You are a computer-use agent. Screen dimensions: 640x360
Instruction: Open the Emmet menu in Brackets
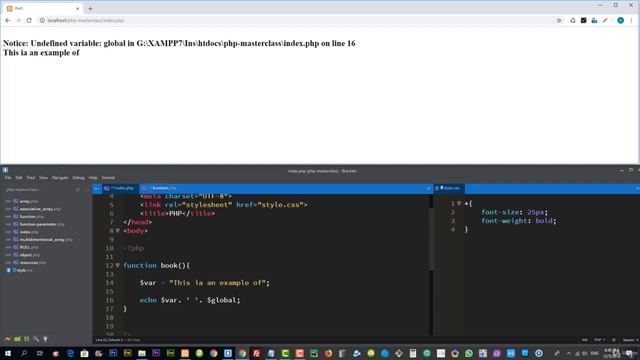point(108,178)
